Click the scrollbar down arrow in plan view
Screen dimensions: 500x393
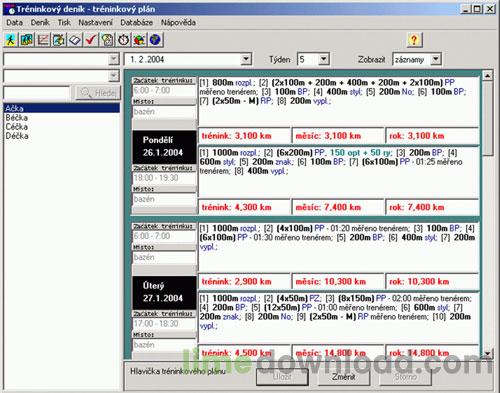(x=488, y=353)
